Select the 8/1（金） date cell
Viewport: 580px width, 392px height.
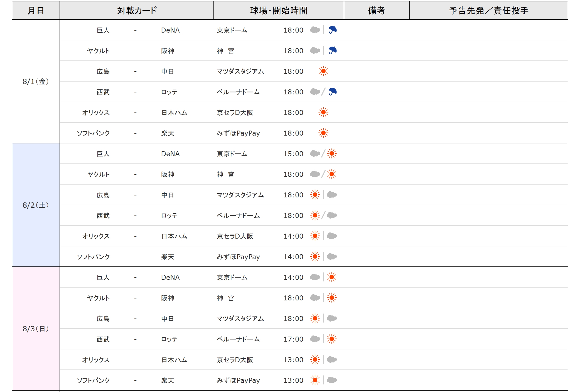coord(36,81)
